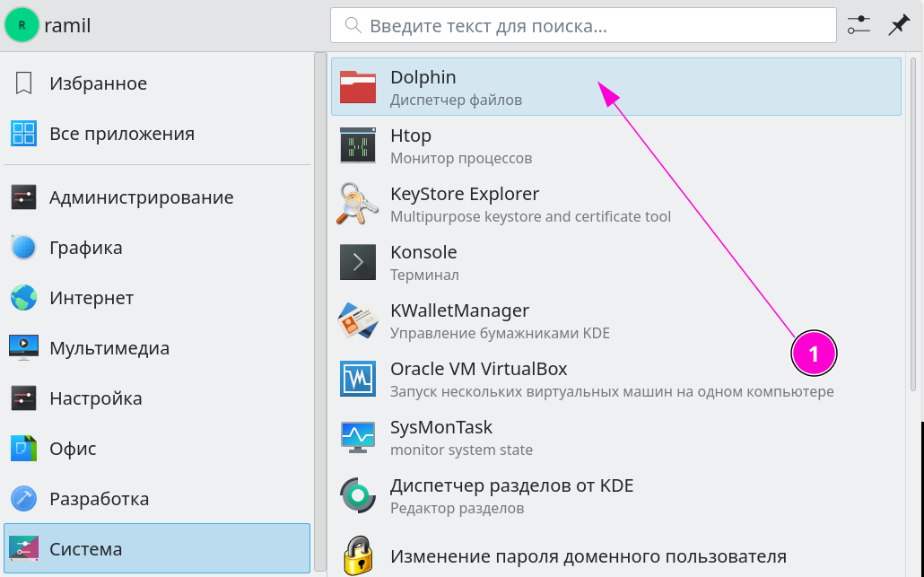Image resolution: width=924 pixels, height=577 pixels.
Task: Click the KWalletManager title text
Action: point(459,310)
